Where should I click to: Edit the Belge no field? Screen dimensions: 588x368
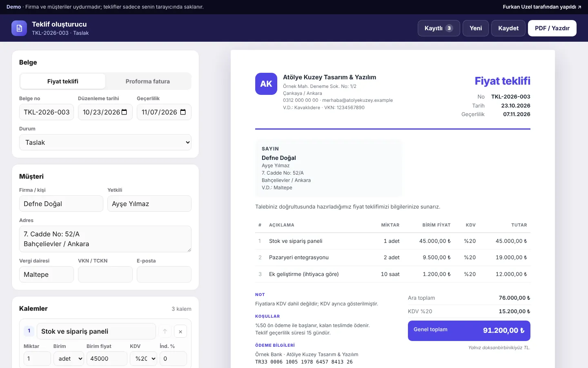[x=47, y=112]
